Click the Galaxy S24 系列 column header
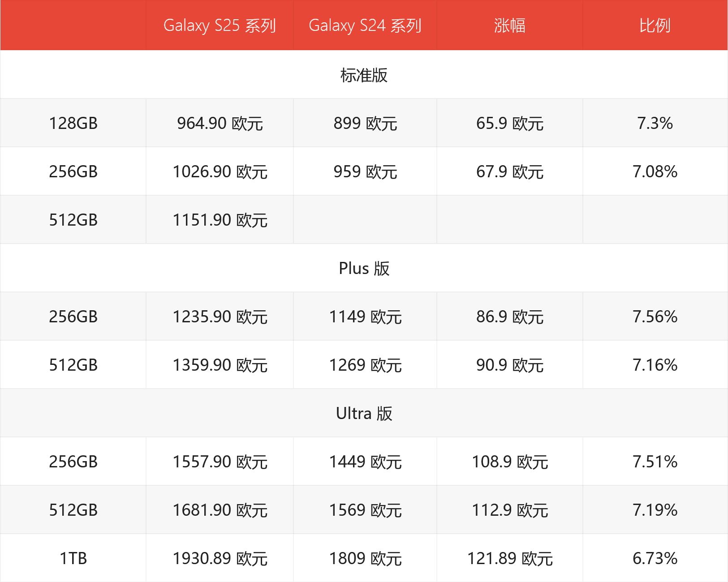 (x=365, y=26)
